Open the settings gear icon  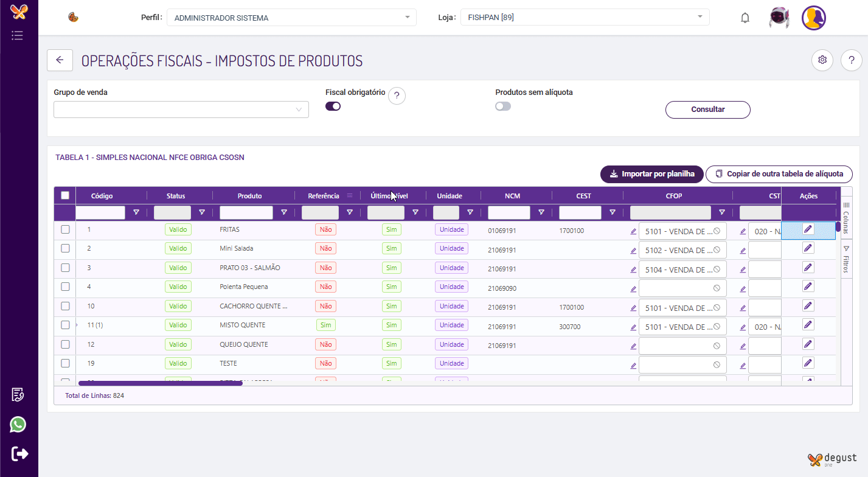[822, 60]
